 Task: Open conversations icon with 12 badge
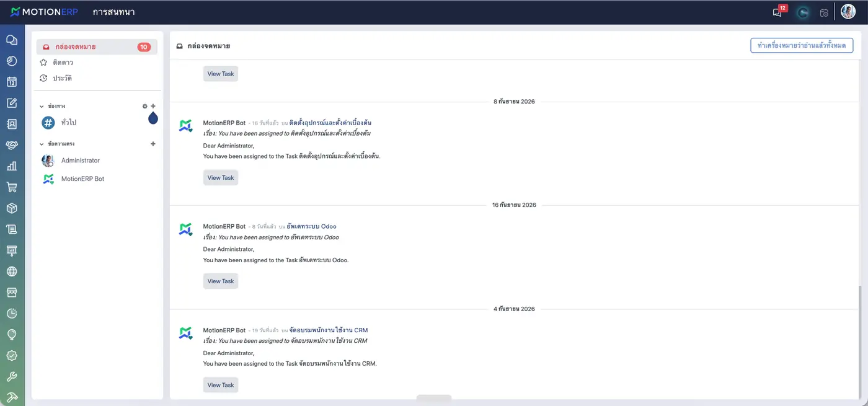(779, 12)
